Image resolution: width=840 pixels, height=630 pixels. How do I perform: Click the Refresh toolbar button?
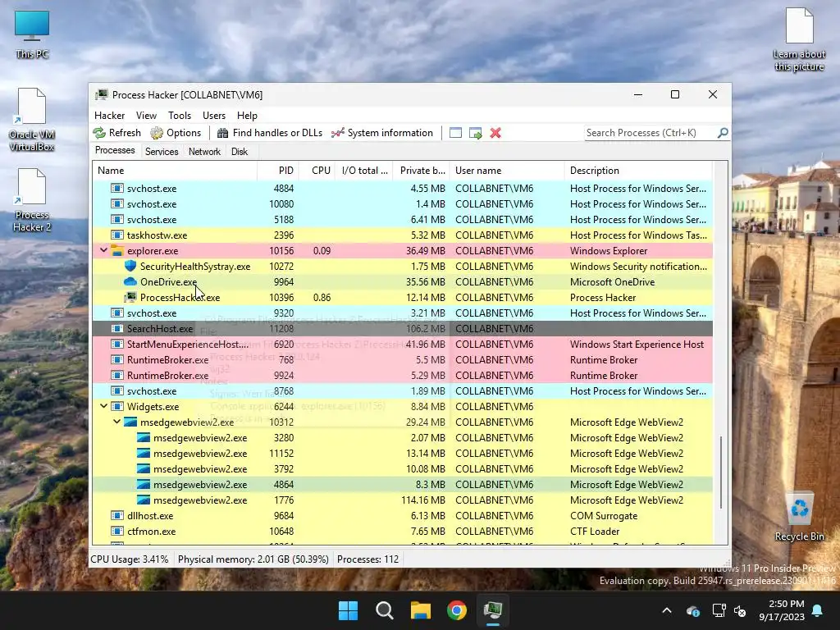click(116, 133)
